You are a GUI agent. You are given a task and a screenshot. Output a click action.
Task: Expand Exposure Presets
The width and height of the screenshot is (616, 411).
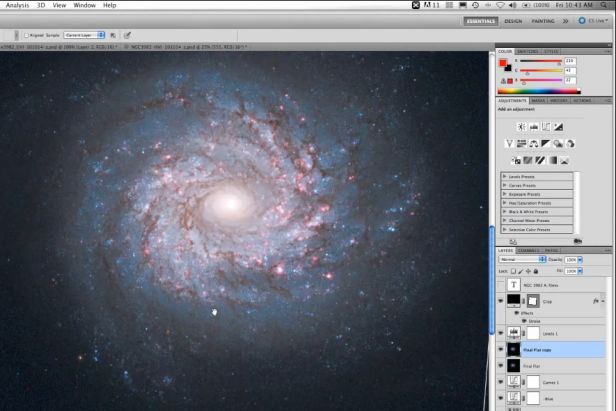504,194
